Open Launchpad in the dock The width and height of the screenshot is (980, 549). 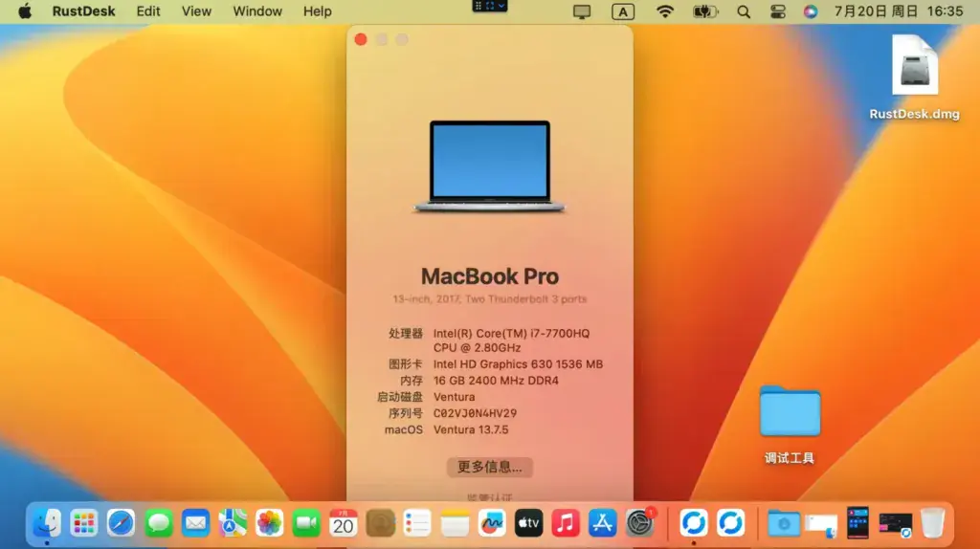pos(84,523)
